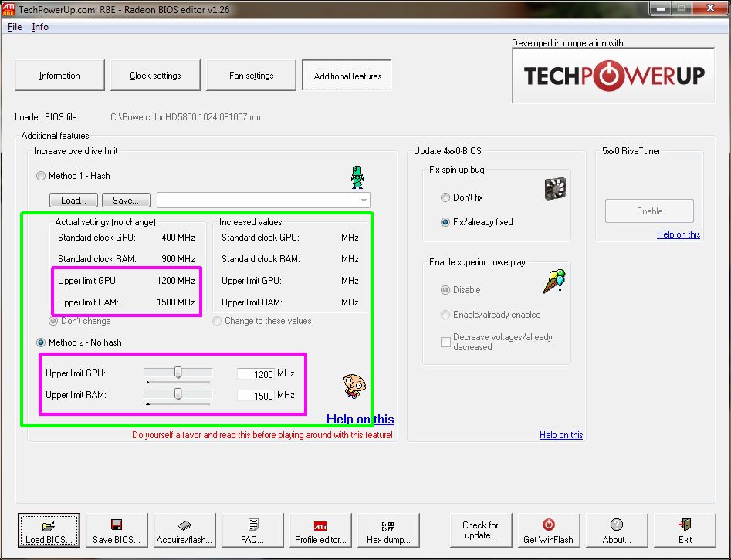731x560 pixels.
Task: Click the Upper limit RAM MHz field
Action: pos(256,396)
